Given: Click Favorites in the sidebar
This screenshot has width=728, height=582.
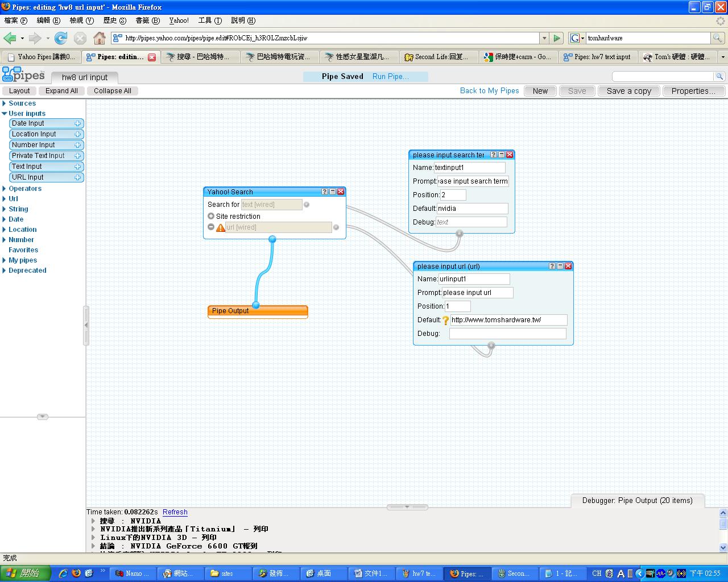Looking at the screenshot, I should (23, 250).
